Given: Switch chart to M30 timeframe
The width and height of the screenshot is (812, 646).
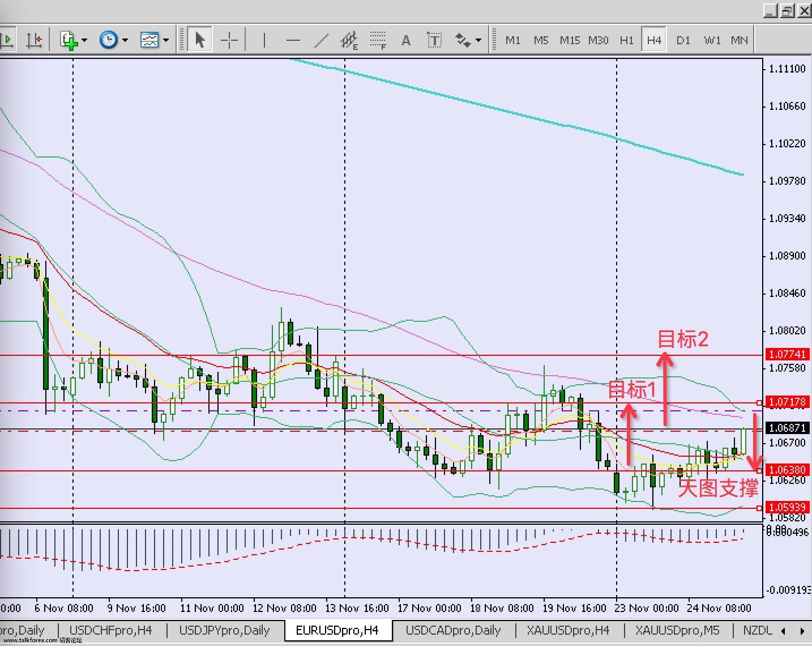Looking at the screenshot, I should tap(598, 40).
